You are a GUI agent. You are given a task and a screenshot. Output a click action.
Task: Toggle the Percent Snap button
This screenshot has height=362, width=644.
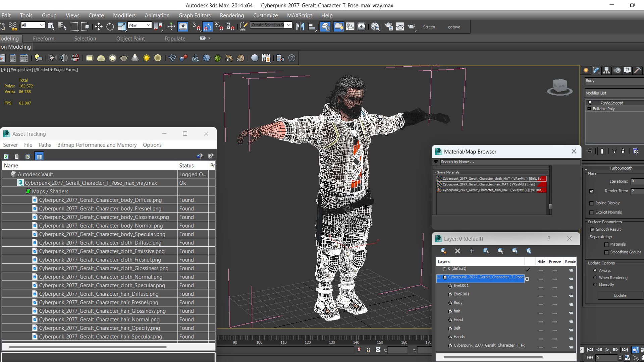click(219, 26)
